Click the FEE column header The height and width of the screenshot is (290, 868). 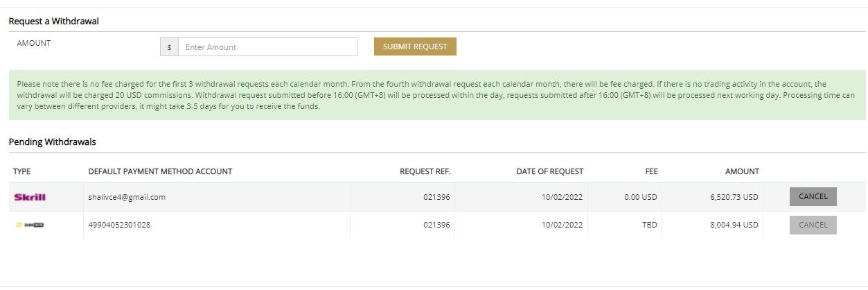pyautogui.click(x=650, y=171)
